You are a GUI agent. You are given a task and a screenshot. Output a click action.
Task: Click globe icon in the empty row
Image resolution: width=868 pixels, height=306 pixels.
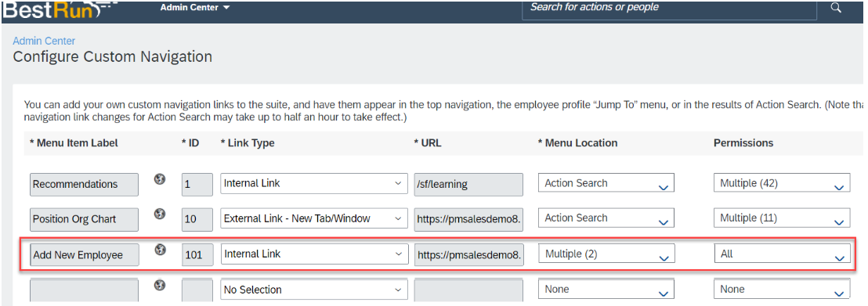pyautogui.click(x=160, y=285)
